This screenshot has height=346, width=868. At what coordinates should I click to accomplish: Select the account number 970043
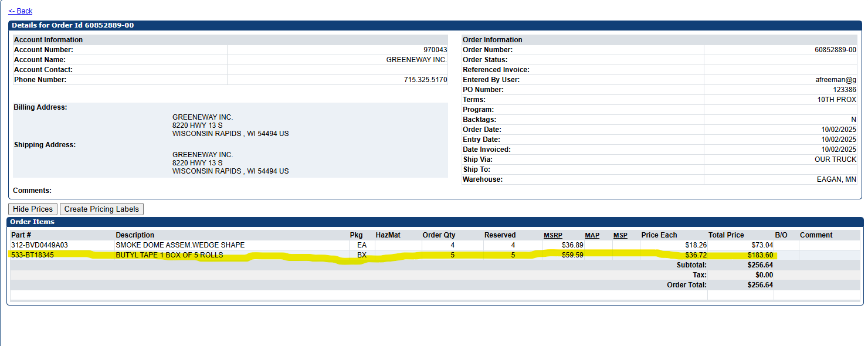click(x=435, y=50)
